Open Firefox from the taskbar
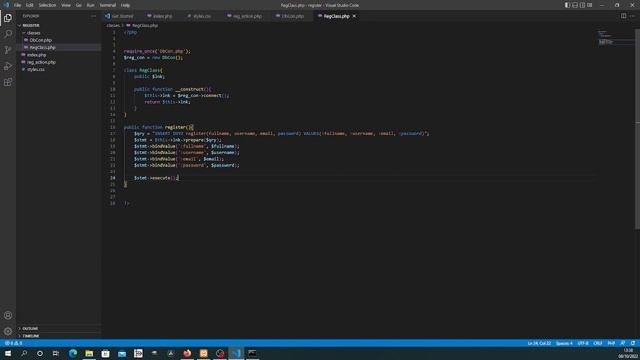The width and height of the screenshot is (640, 360). coord(187,353)
